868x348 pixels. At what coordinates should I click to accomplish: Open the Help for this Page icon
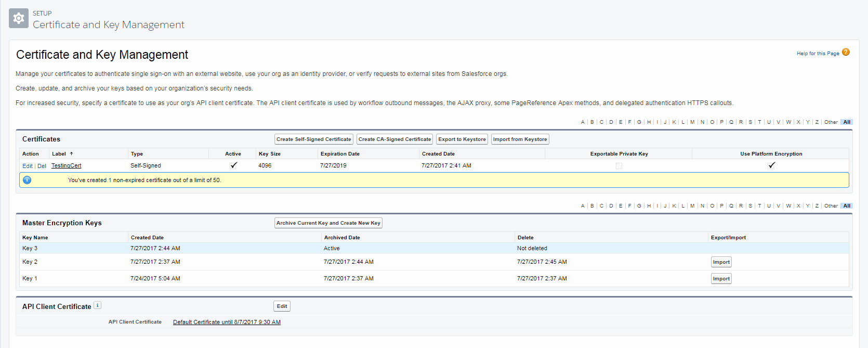click(x=846, y=52)
